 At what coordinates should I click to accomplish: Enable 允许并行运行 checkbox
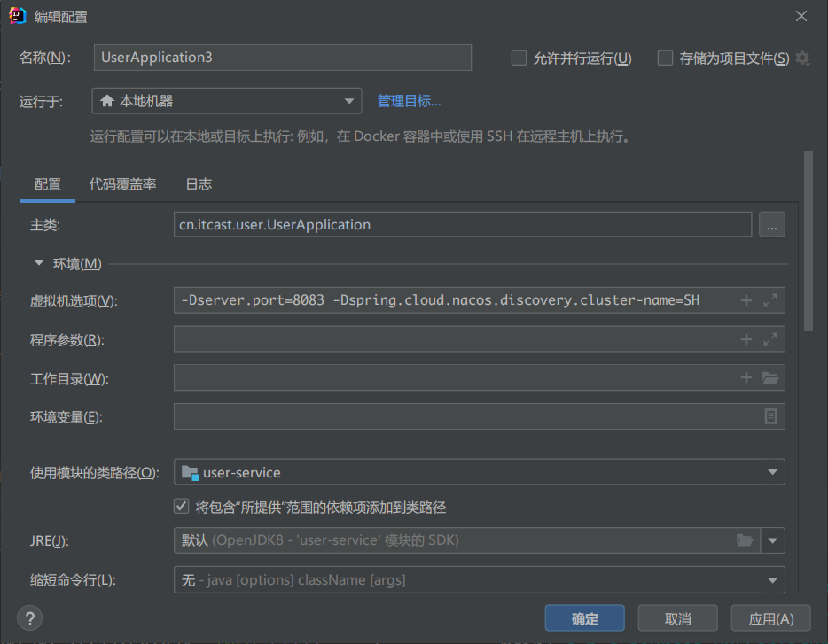tap(519, 58)
